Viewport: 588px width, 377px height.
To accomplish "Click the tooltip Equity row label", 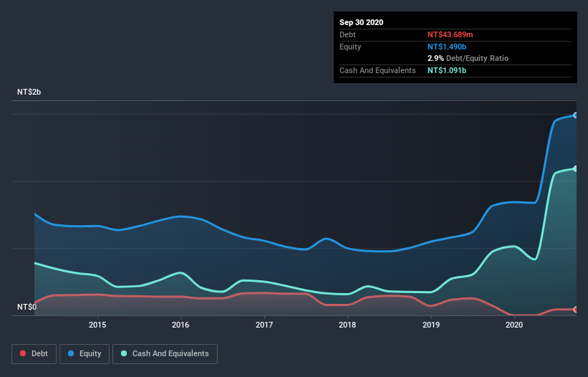I will (x=350, y=47).
